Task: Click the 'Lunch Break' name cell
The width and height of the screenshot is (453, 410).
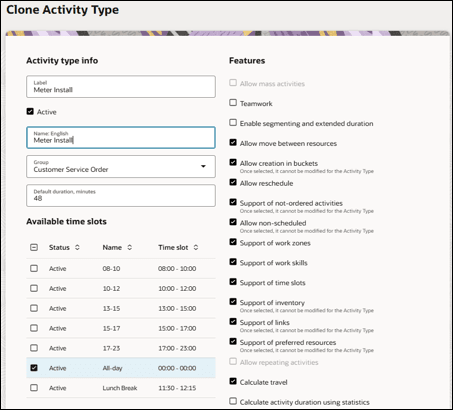Action: click(x=120, y=388)
